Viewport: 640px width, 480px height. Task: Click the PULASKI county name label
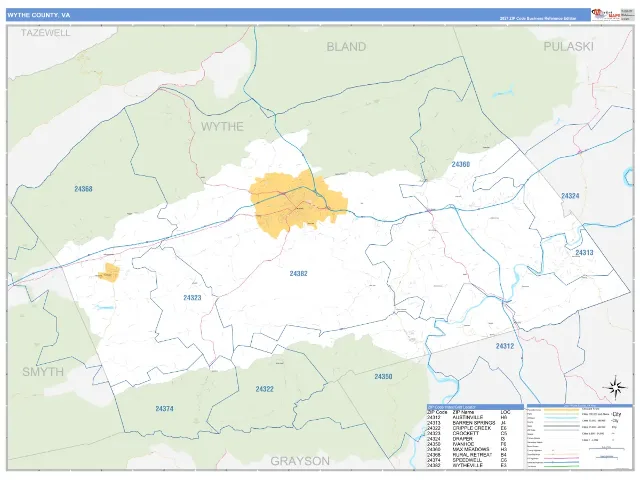tap(568, 47)
